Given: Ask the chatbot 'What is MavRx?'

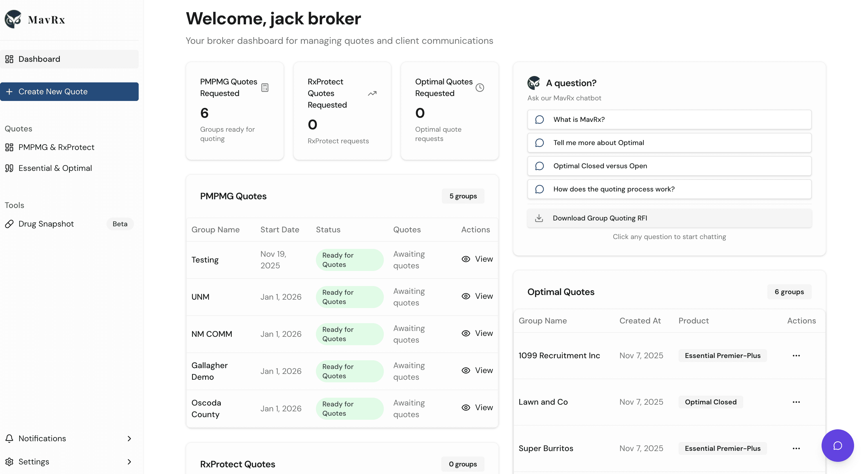Looking at the screenshot, I should coord(669,120).
